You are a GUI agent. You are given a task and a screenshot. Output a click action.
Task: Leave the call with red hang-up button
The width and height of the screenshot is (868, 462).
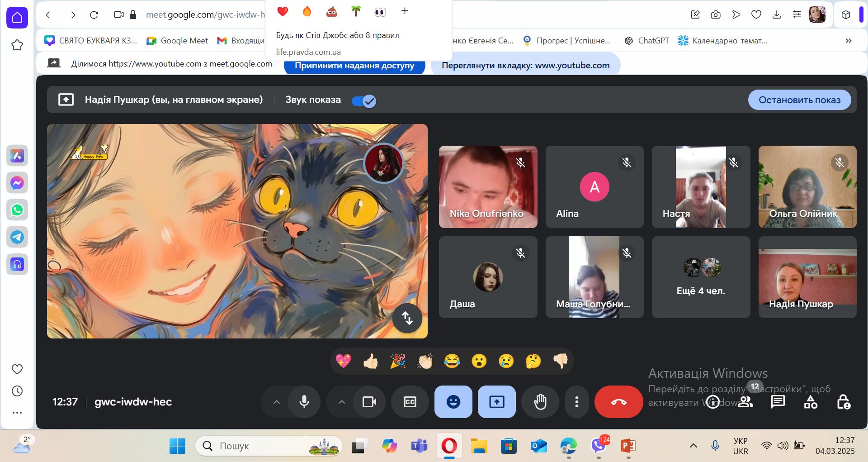[619, 402]
